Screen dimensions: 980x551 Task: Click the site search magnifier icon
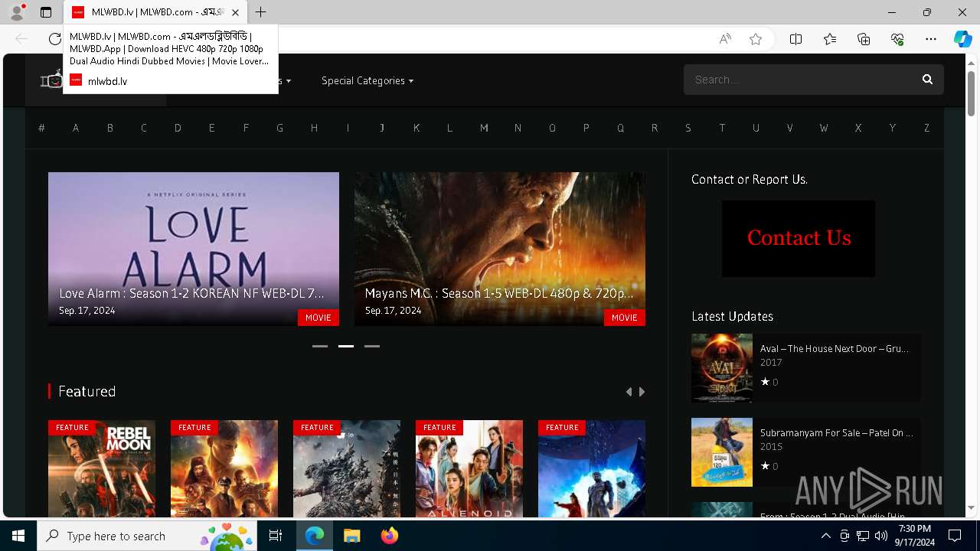tap(927, 80)
